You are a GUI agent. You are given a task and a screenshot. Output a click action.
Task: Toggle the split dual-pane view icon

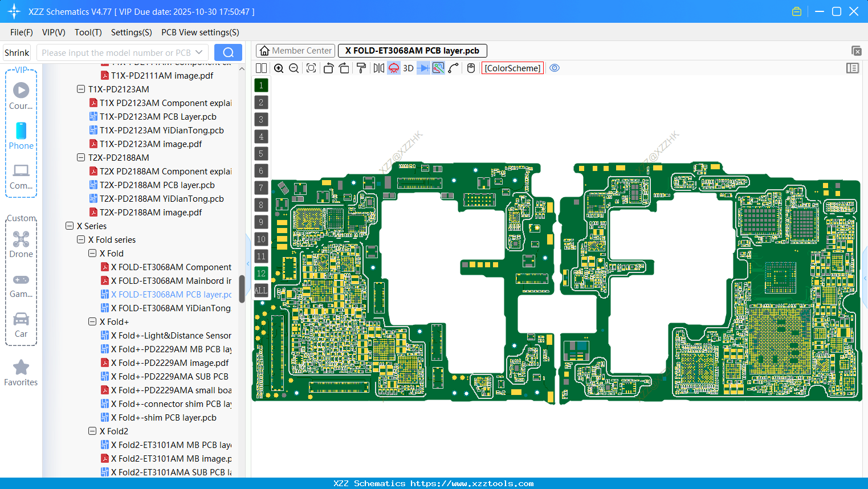point(261,68)
